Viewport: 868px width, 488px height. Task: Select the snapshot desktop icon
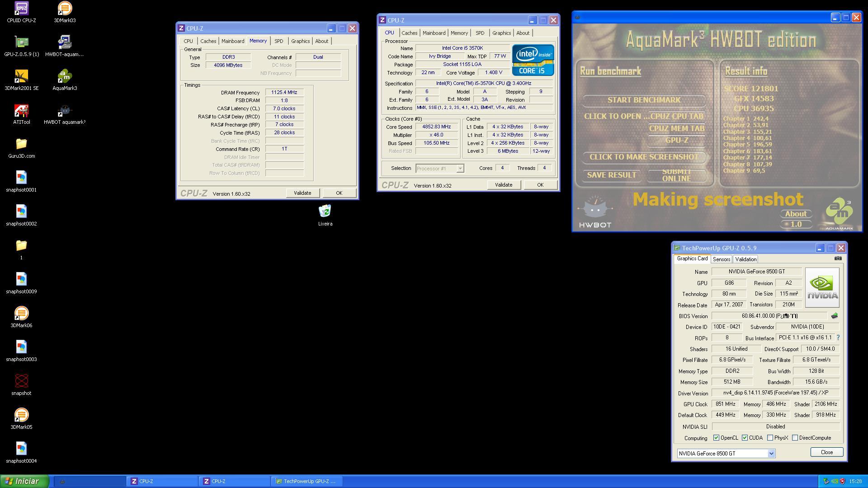point(21,385)
